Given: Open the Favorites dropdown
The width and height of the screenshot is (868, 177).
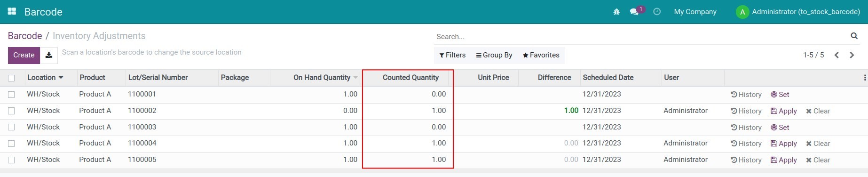Looking at the screenshot, I should (541, 55).
